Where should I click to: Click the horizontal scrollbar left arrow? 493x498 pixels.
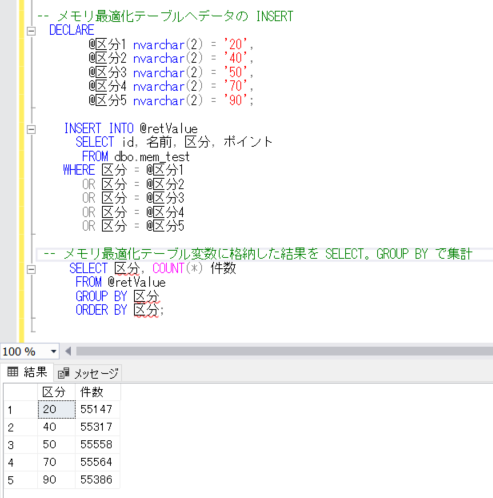[68, 351]
